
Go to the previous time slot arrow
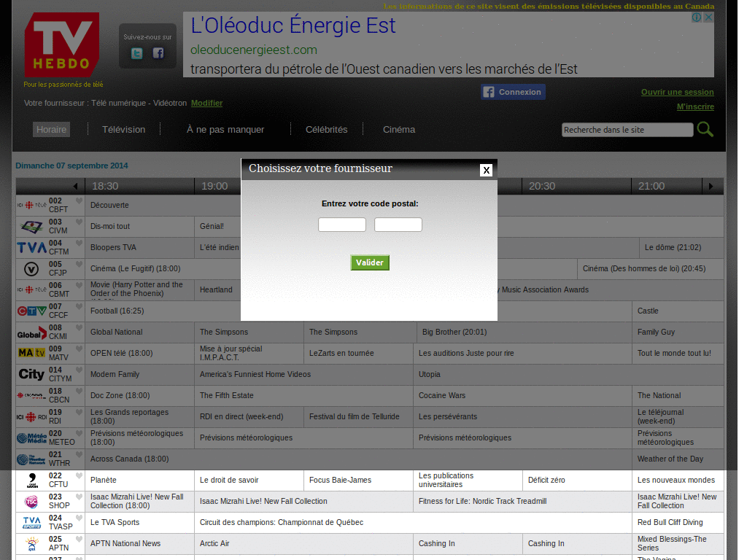coord(75,186)
